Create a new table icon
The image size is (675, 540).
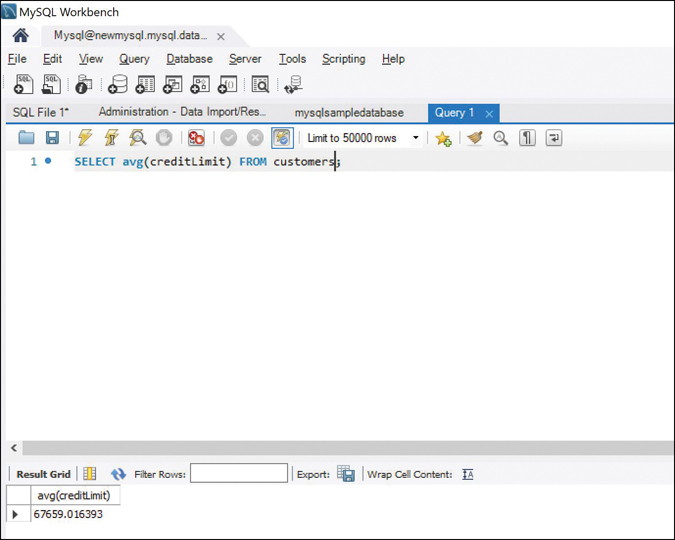click(145, 84)
